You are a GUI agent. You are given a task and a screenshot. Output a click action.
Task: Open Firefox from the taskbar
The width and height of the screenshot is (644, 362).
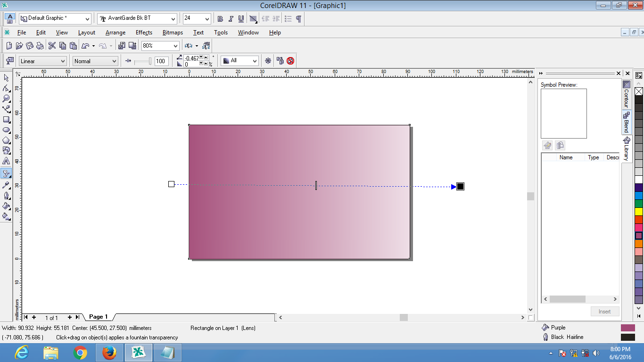point(109,353)
